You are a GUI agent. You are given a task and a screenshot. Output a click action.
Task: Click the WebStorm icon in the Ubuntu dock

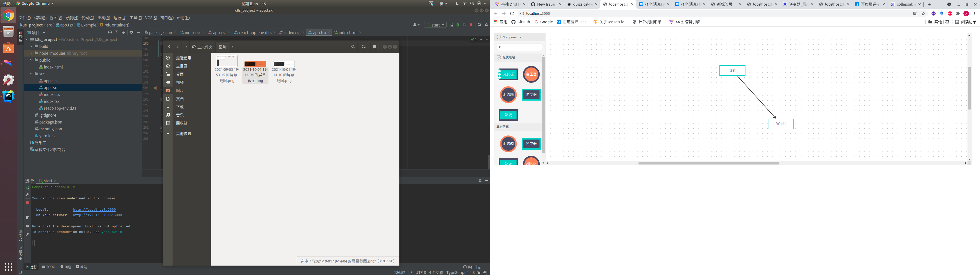[x=8, y=97]
